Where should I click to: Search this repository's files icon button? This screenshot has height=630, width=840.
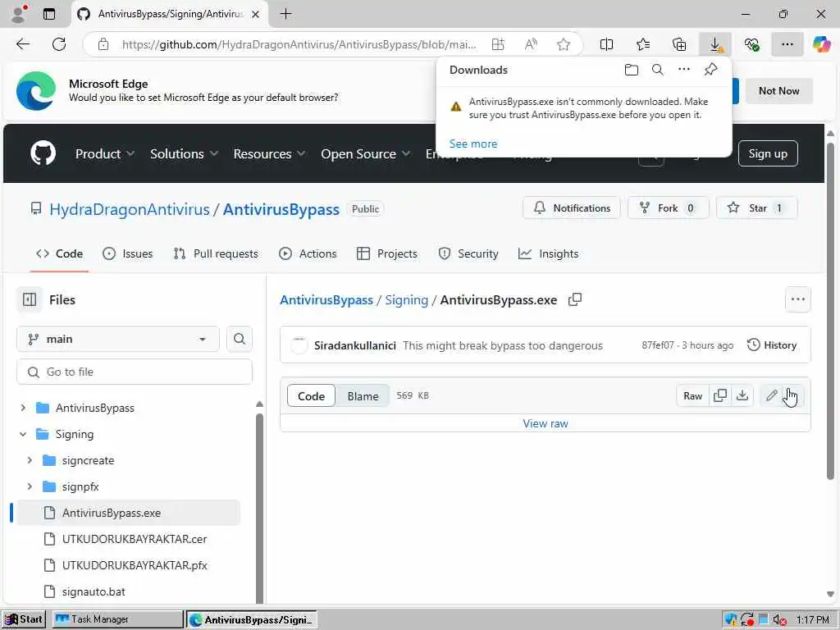(240, 339)
